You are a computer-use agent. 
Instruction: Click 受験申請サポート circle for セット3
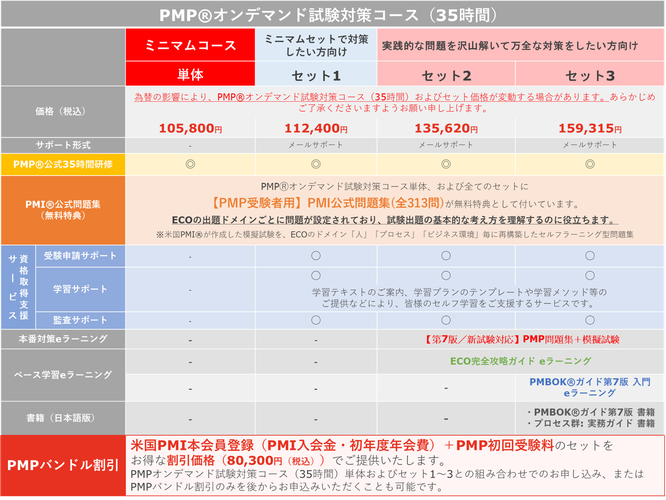tap(590, 256)
